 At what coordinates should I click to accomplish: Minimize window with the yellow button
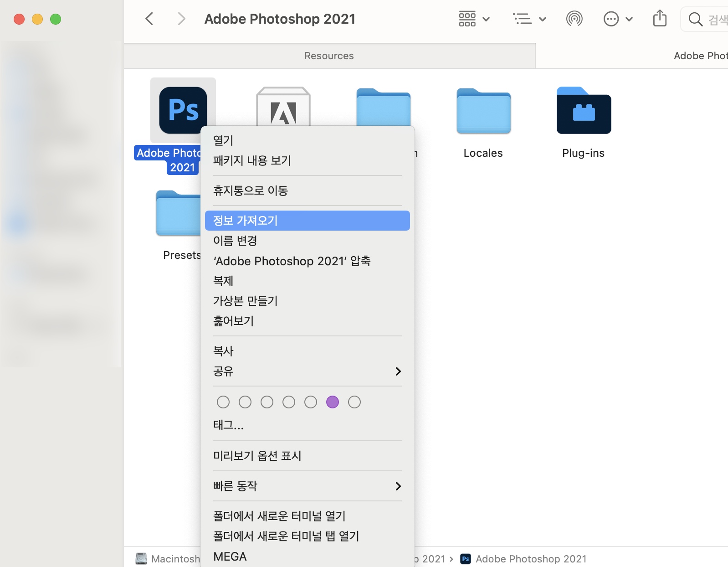[x=37, y=19]
